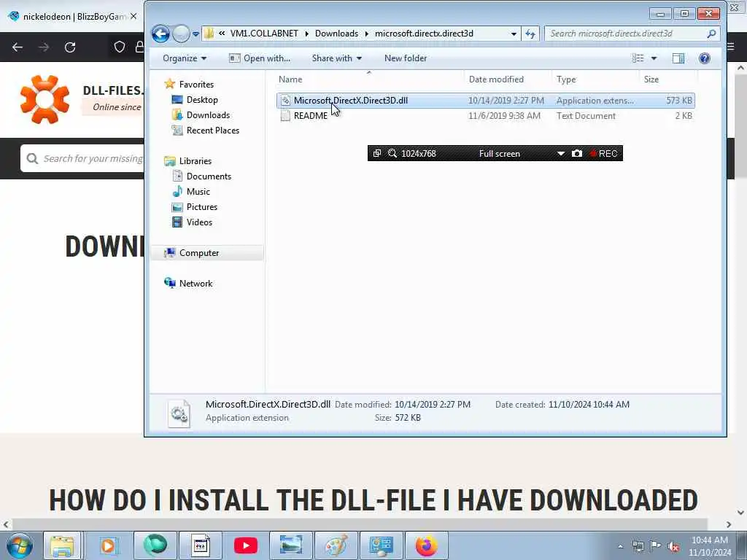
Task: Change view using the view icon
Action: pos(638,58)
